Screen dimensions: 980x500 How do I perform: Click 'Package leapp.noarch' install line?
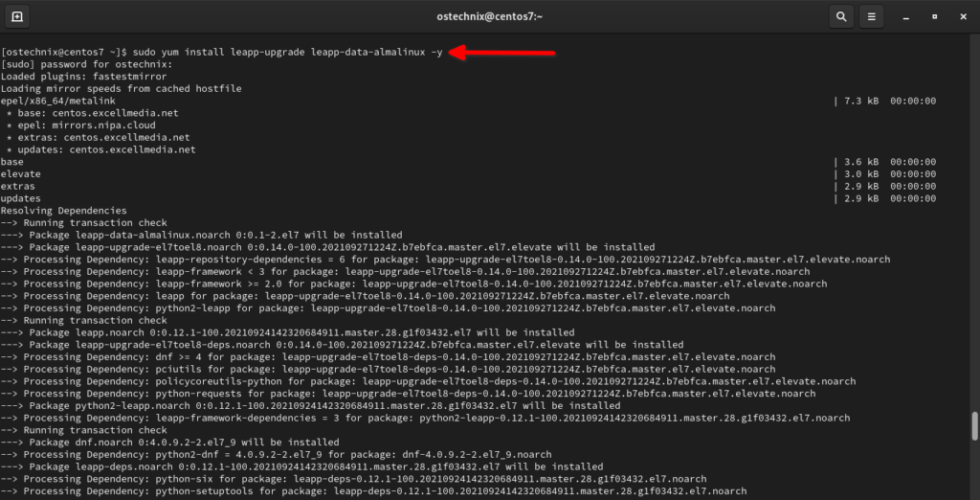tap(287, 333)
